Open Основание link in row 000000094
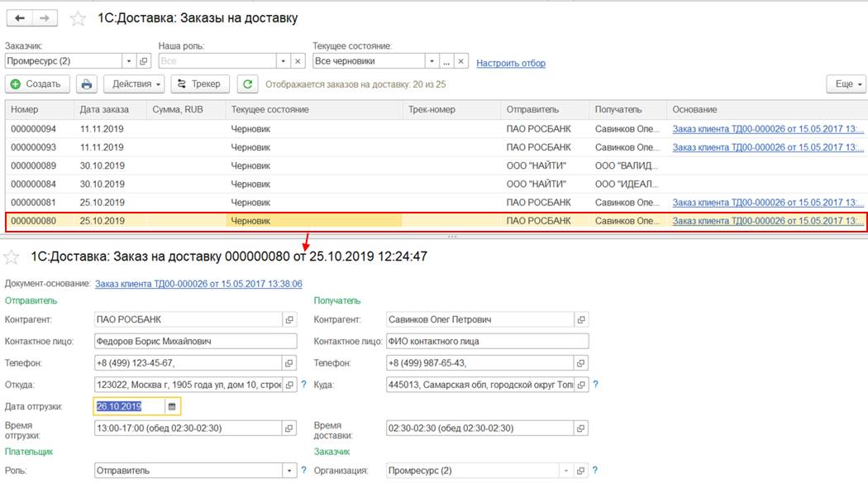This screenshot has height=484, width=868. pyautogui.click(x=768, y=129)
